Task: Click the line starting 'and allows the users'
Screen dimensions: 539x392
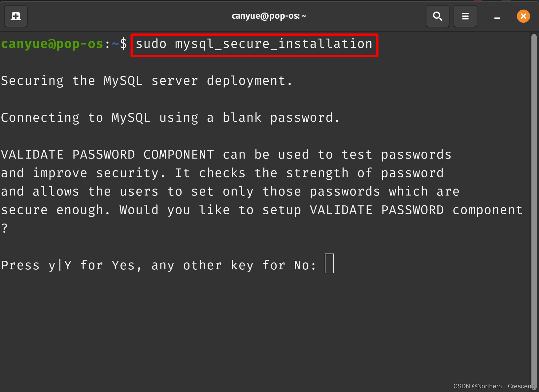Action: [x=230, y=192]
